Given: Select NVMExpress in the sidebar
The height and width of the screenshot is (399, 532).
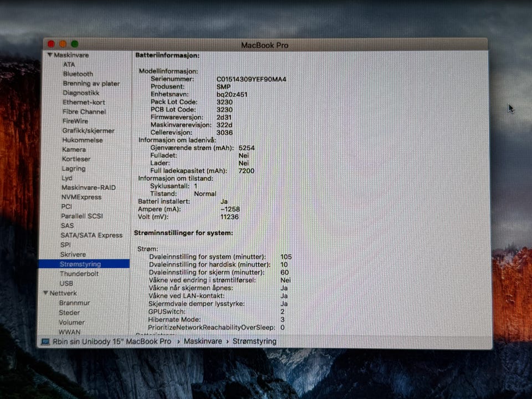Looking at the screenshot, I should (81, 197).
